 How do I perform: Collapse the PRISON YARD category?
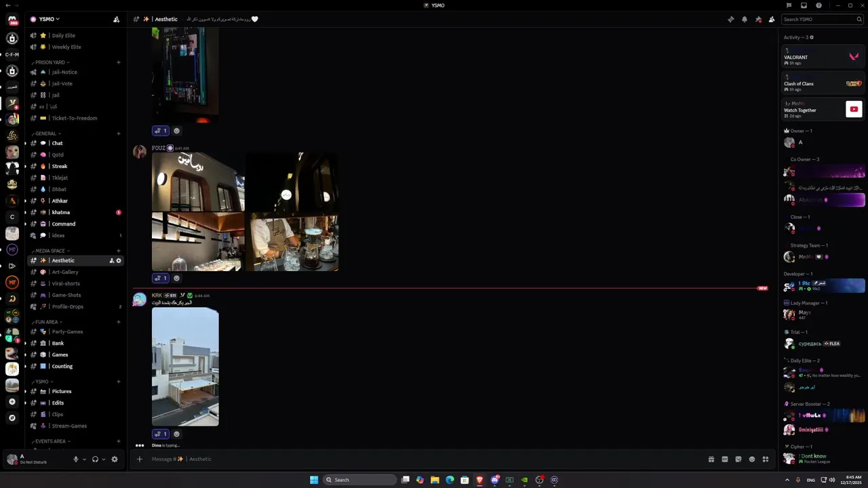click(51, 62)
